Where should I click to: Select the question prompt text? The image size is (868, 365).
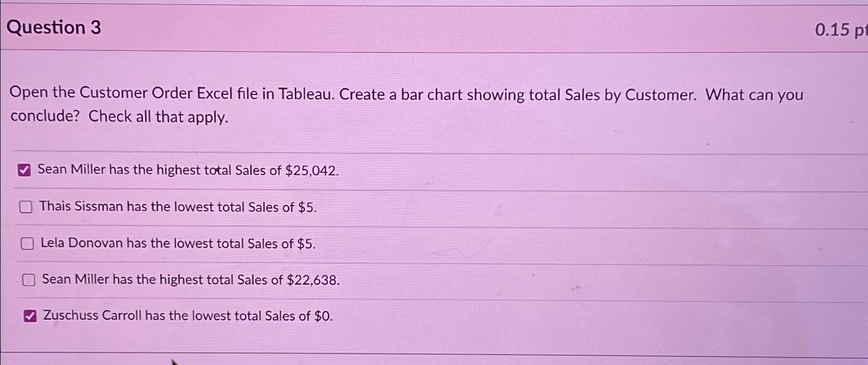point(406,105)
